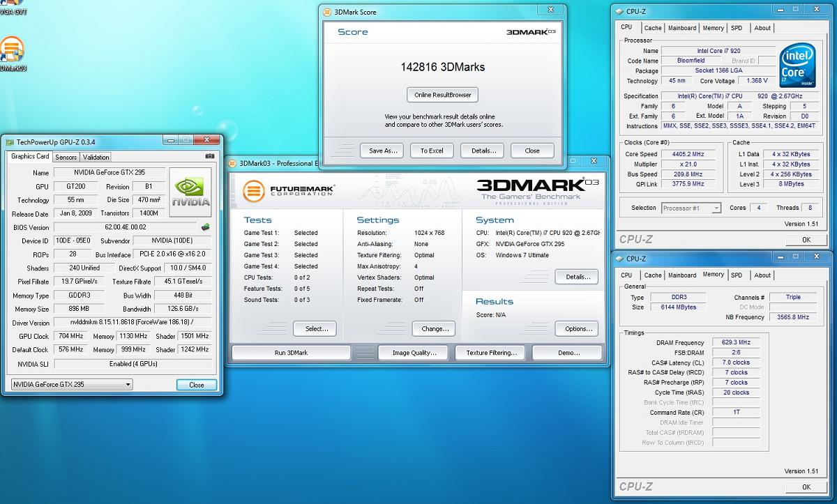Click Select button under Tests
Viewport: 837px width, 504px height.
[x=316, y=328]
